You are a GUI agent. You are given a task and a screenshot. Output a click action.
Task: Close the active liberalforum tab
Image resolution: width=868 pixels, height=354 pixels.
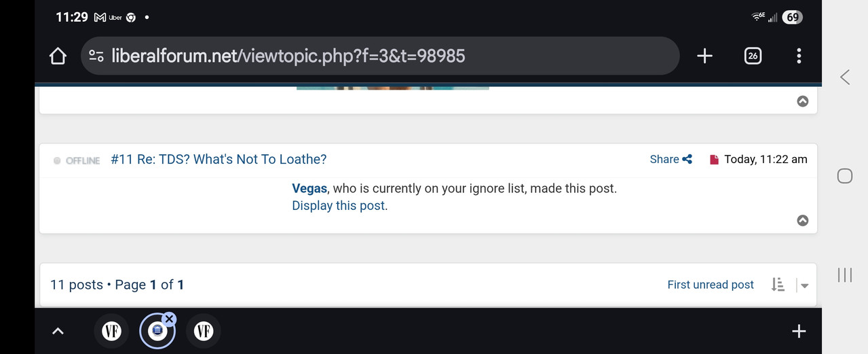pos(170,319)
